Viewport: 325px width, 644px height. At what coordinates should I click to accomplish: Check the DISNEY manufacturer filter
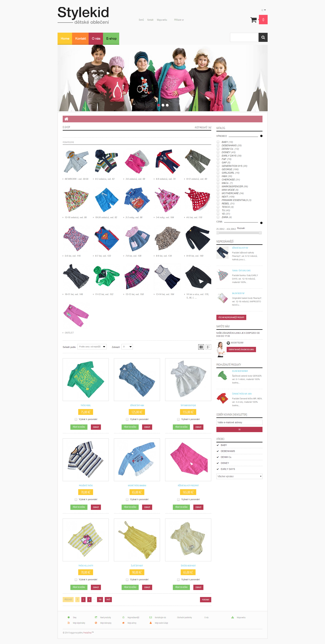click(218, 152)
